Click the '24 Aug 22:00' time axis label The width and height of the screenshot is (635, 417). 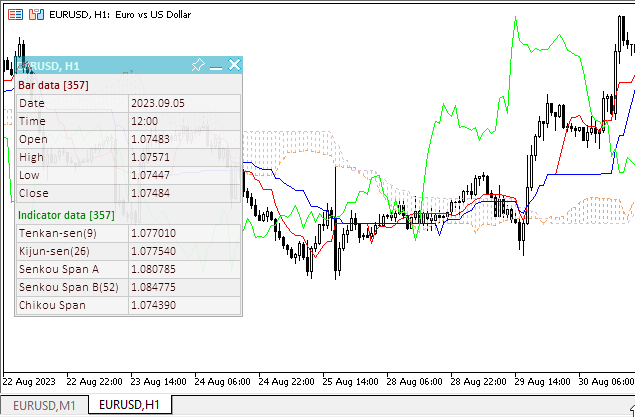tap(286, 382)
